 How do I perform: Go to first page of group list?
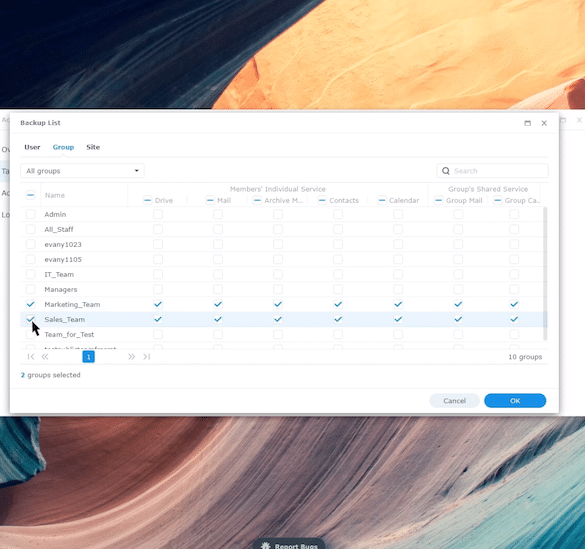click(x=31, y=357)
